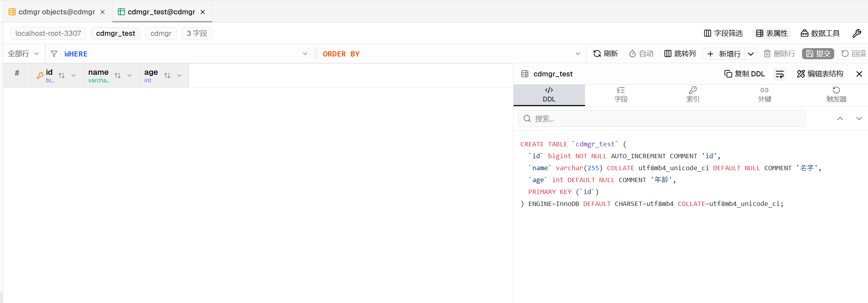This screenshot has height=303, width=868.
Task: Toggle table properties (表属性) panel
Action: coord(771,33)
